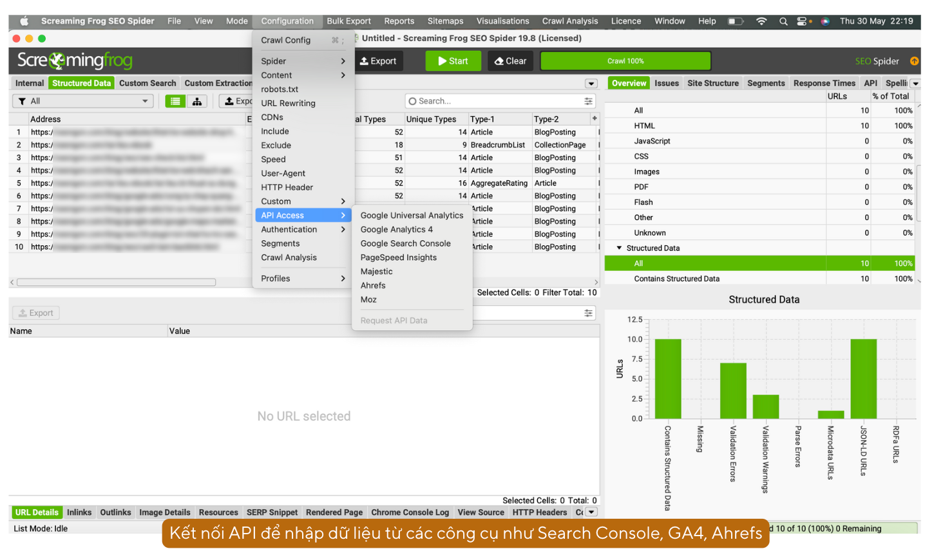934x560 pixels.
Task: Check Wi-Fi status in the menu bar
Action: (761, 21)
